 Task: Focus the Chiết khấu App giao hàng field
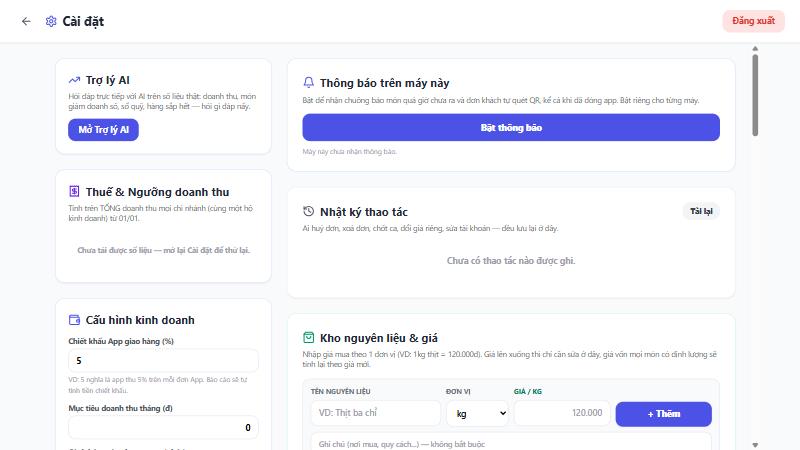(x=163, y=361)
